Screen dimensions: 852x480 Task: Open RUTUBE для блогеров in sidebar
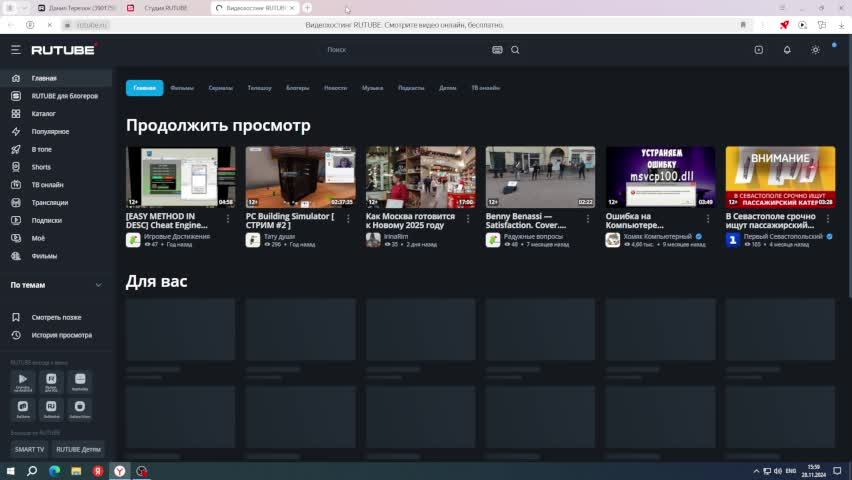point(56,96)
